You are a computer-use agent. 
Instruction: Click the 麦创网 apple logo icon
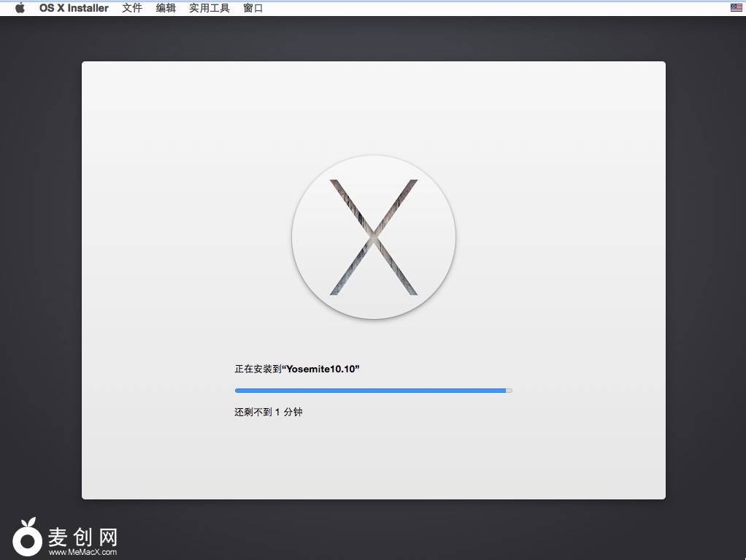[28, 539]
